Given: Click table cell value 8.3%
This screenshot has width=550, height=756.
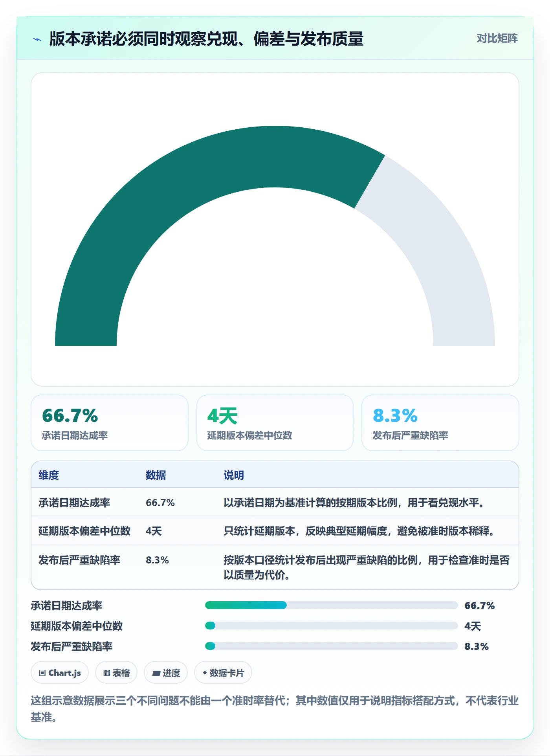Looking at the screenshot, I should pyautogui.click(x=157, y=560).
